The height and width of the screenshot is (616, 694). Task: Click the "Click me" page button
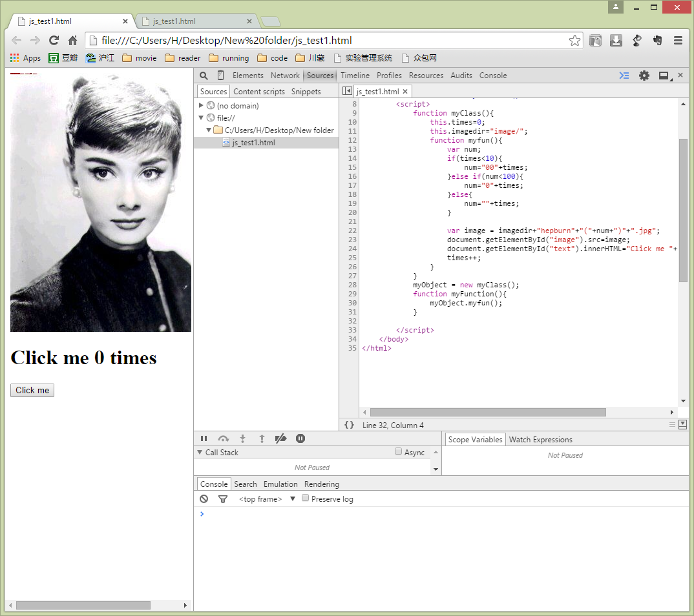32,390
